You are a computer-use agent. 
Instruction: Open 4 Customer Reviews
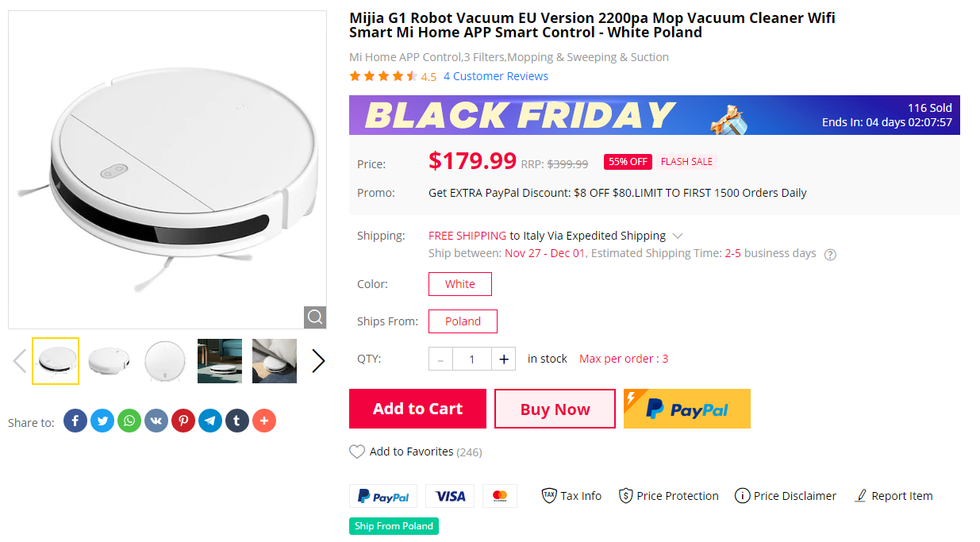[x=496, y=75]
